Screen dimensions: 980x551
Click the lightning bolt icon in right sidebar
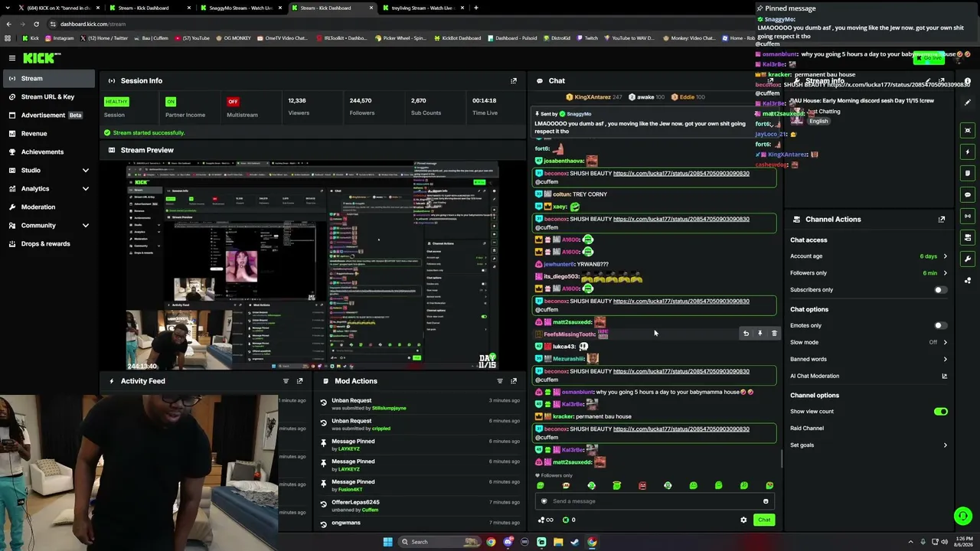pos(968,152)
